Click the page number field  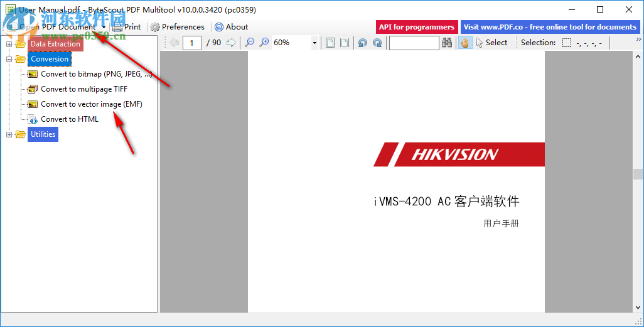192,43
